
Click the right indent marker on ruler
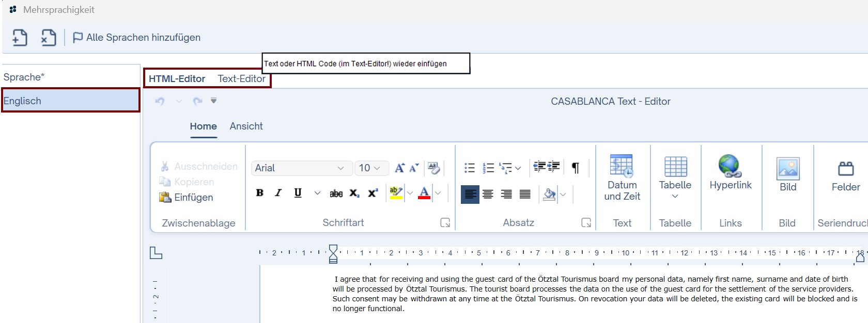point(860,256)
